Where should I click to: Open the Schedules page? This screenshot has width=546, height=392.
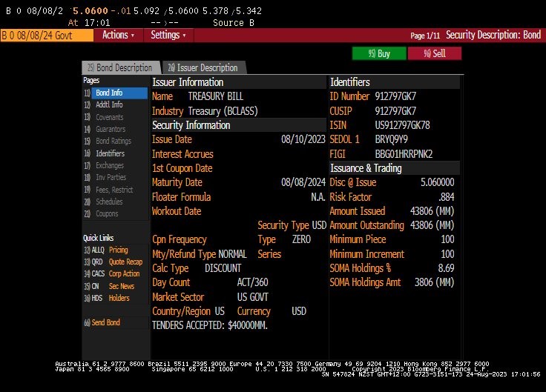tap(116, 202)
